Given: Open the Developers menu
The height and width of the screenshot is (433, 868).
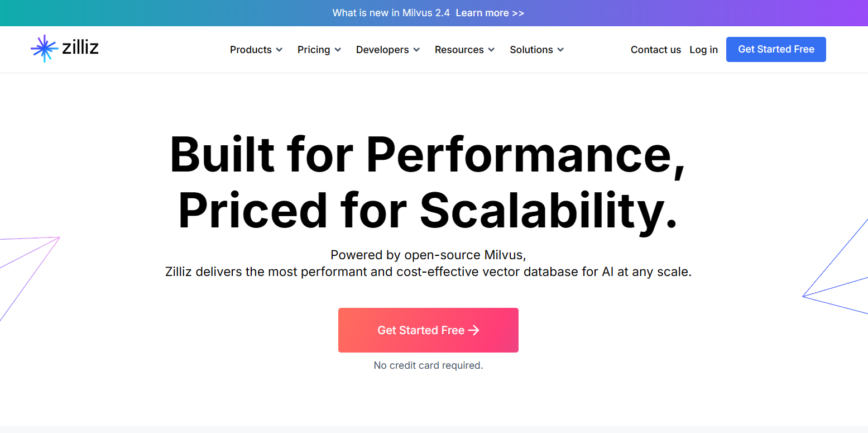Looking at the screenshot, I should click(x=382, y=50).
